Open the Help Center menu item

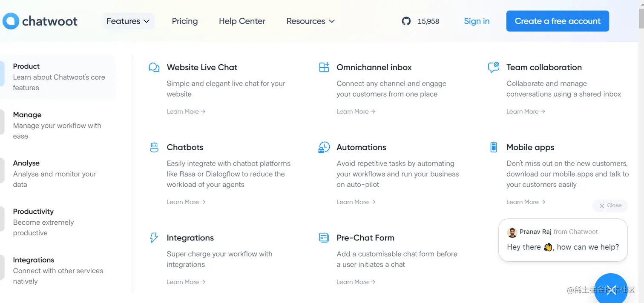(242, 21)
